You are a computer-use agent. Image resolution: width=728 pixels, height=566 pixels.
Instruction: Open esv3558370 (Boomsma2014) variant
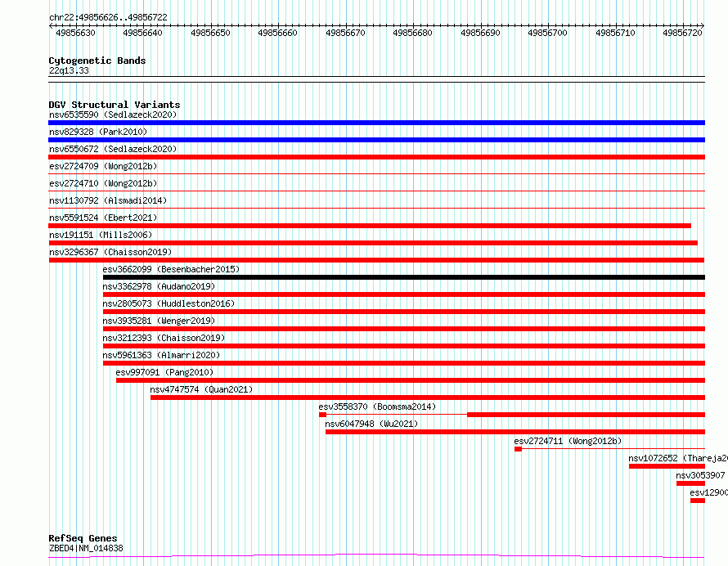coord(377,407)
